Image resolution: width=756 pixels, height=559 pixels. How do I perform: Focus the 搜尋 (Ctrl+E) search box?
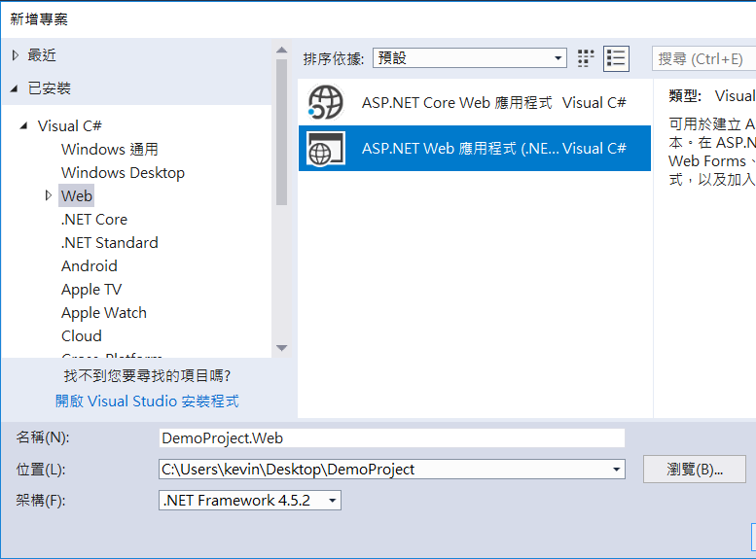pos(702,58)
